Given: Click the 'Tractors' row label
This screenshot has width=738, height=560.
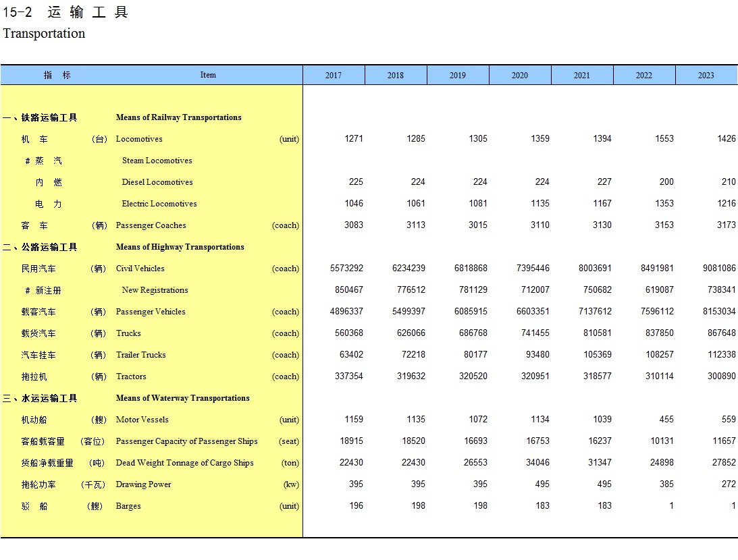Looking at the screenshot, I should pos(131,377).
